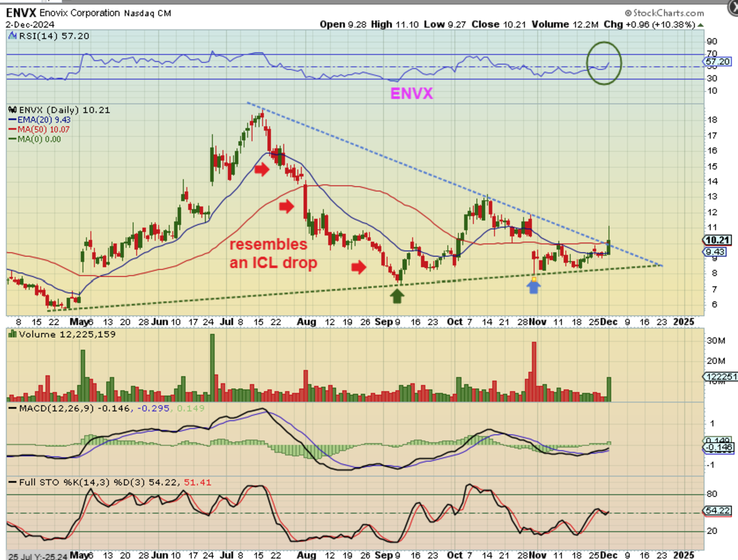Click the 0.149 MACD histogram value
Image resolution: width=738 pixels, height=560 pixels.
191,408
